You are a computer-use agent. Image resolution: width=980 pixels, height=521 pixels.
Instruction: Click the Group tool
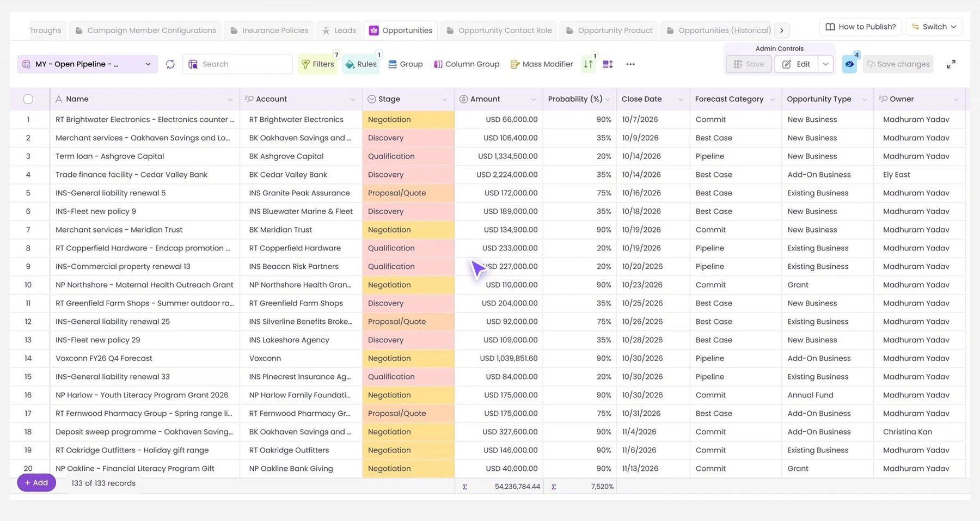tap(406, 64)
